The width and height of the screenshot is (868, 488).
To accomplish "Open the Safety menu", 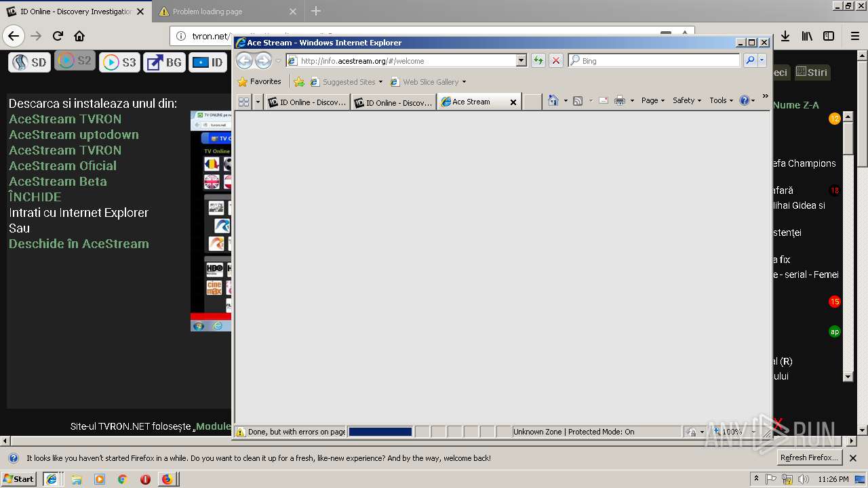I will (687, 100).
